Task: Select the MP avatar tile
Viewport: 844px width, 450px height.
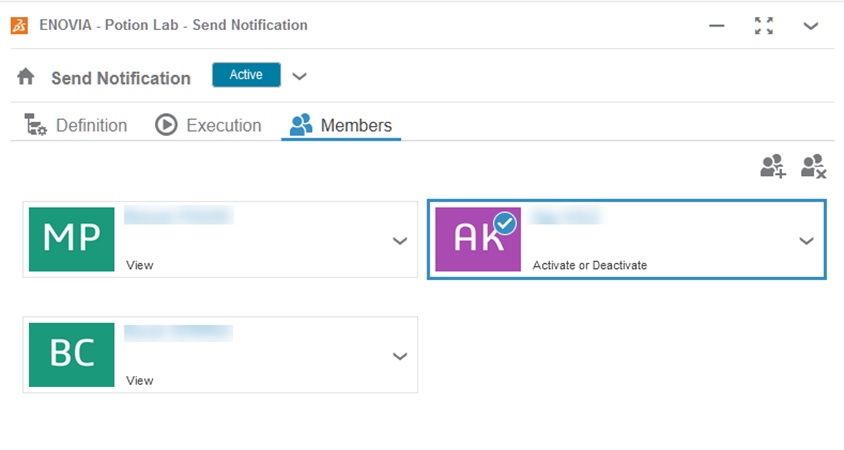Action: (x=72, y=240)
